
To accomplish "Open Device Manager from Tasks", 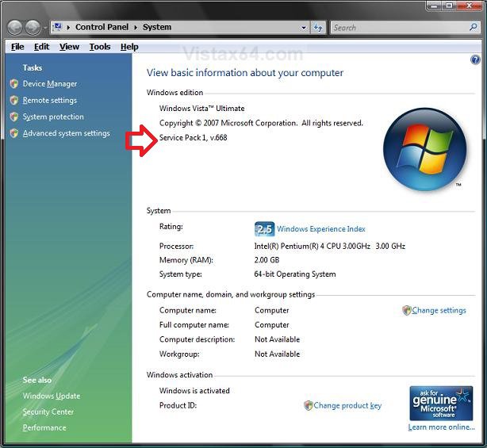I will click(50, 84).
